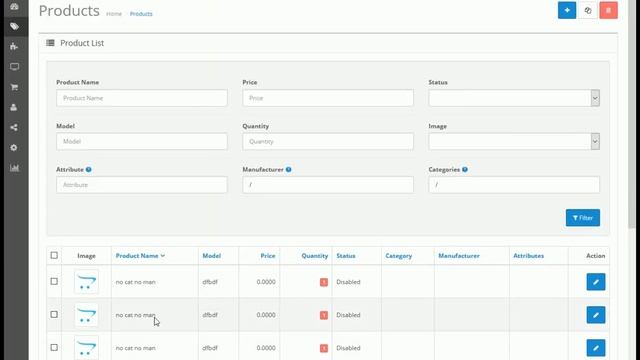640x360 pixels.
Task: Click the Manufacturer filter input
Action: (x=328, y=185)
